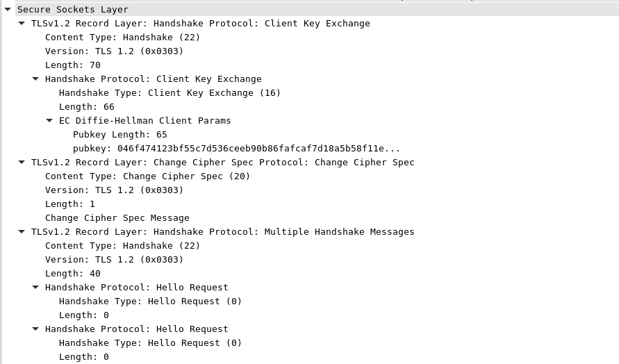This screenshot has height=364, width=619.
Task: Collapse the Multiple Handshake Messages record layer
Action: [22, 231]
